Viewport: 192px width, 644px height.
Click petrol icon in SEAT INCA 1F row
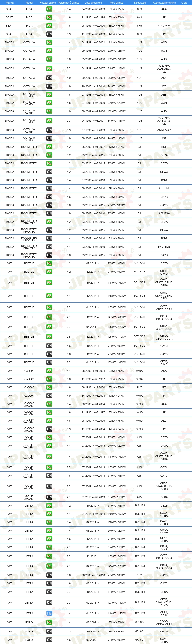click(49, 17)
